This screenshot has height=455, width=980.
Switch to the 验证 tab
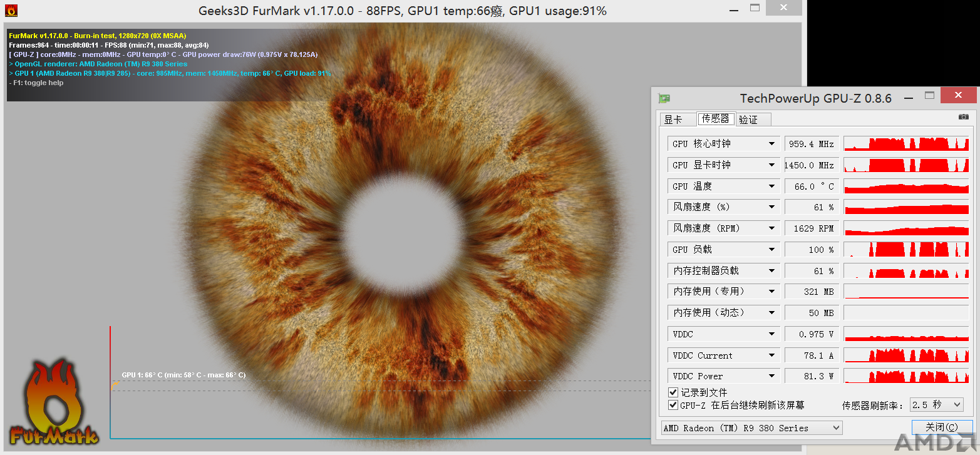[x=753, y=120]
